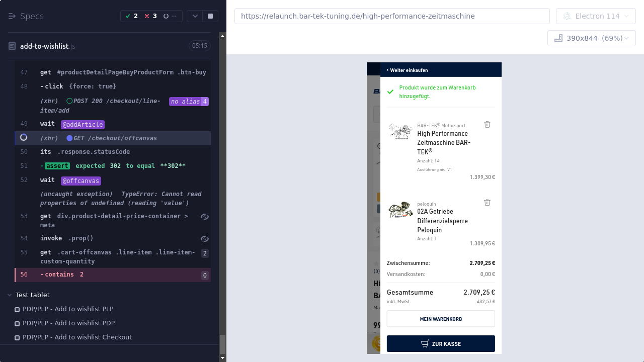Viewport: 644px width, 362px height.
Task: Click the stop test run button
Action: [210, 16]
